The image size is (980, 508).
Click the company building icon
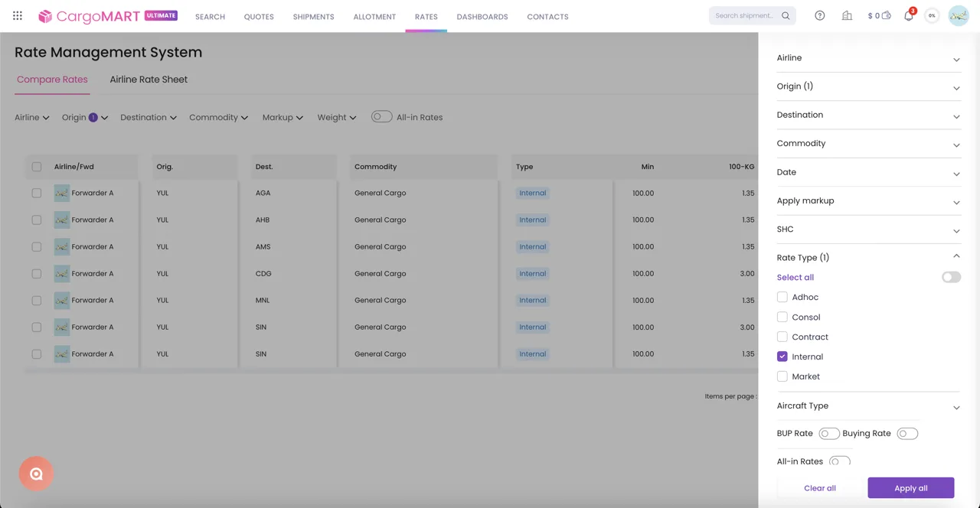pyautogui.click(x=847, y=15)
